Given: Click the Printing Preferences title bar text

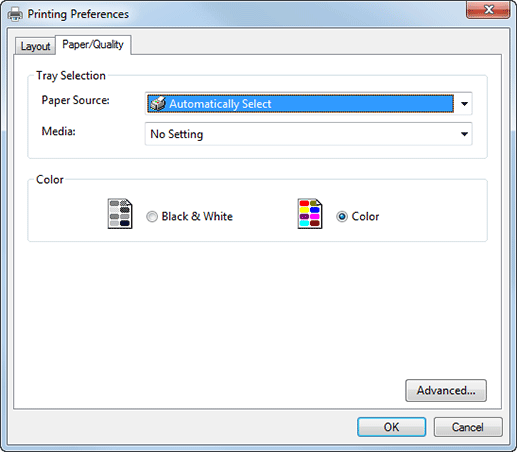Looking at the screenshot, I should (78, 14).
